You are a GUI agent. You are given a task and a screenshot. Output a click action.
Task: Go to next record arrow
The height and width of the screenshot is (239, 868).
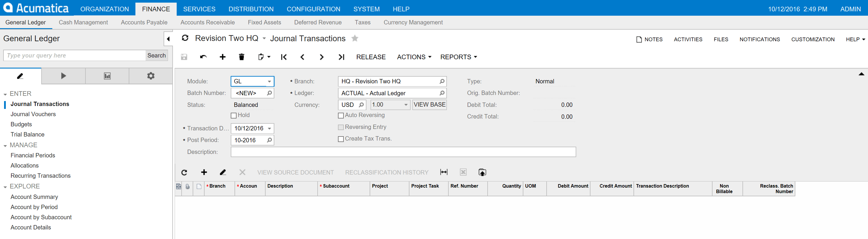tap(321, 57)
